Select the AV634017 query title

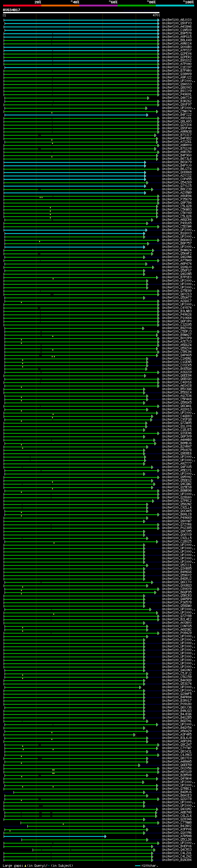point(11,10)
